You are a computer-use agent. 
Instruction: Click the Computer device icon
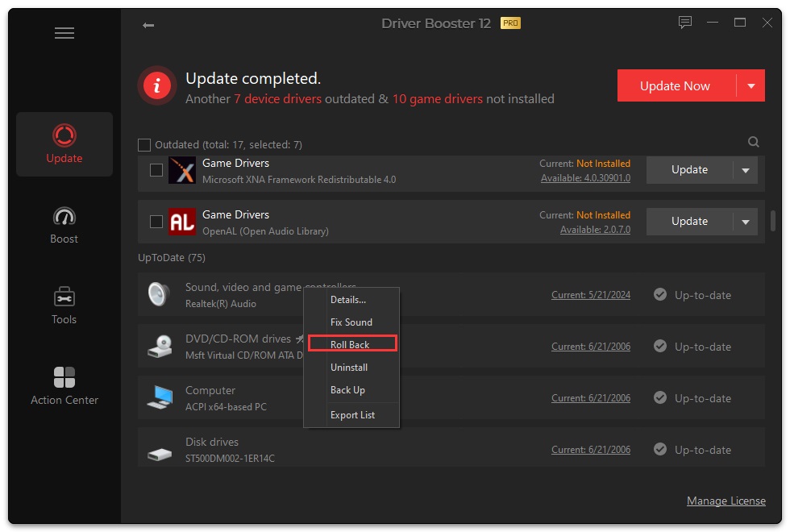tap(160, 397)
